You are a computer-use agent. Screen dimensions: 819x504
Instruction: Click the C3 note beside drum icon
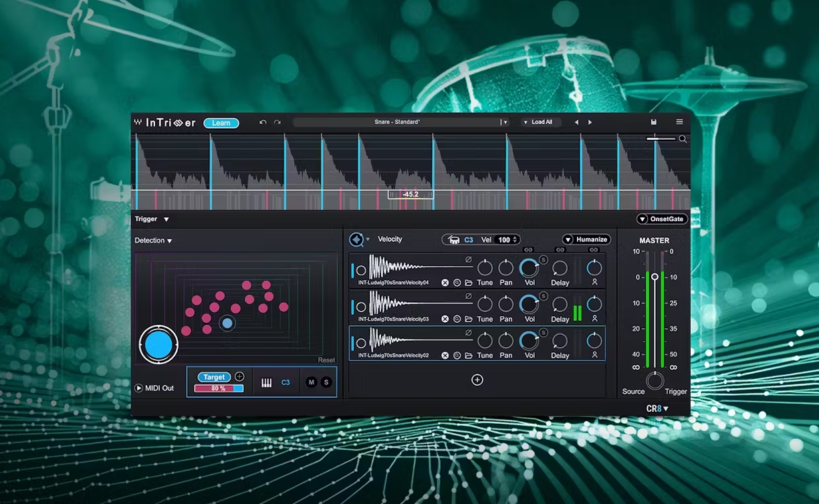[469, 239]
